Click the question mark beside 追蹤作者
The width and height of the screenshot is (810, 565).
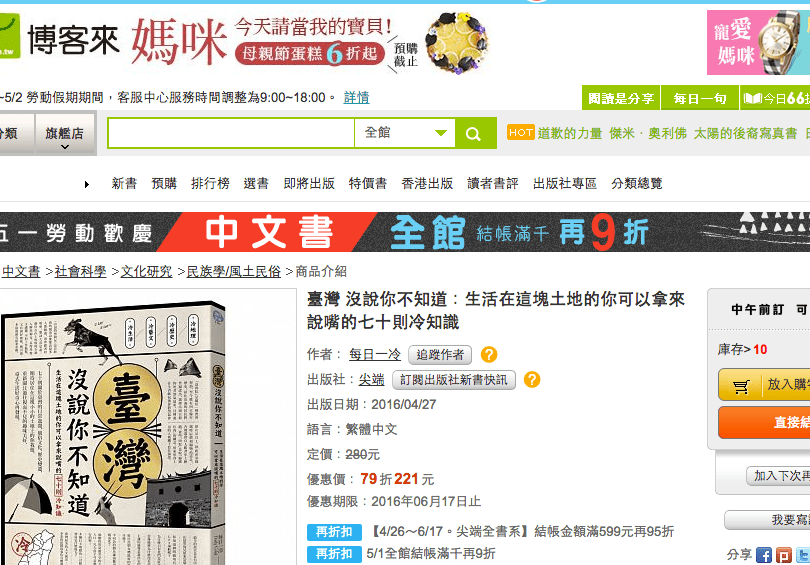(489, 354)
